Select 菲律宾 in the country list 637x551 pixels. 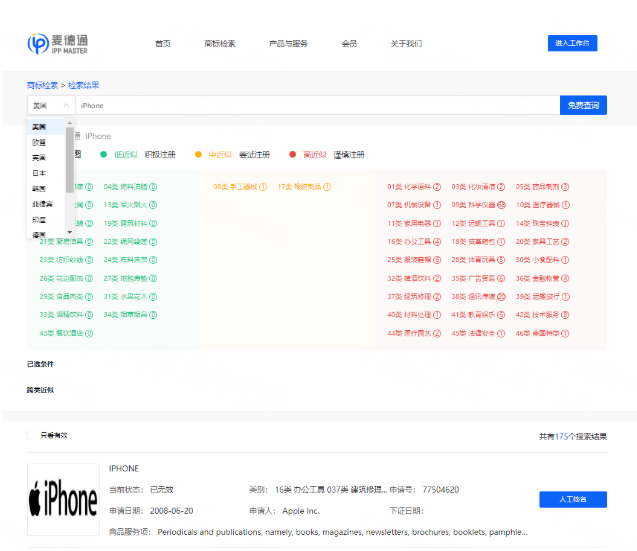(x=46, y=204)
